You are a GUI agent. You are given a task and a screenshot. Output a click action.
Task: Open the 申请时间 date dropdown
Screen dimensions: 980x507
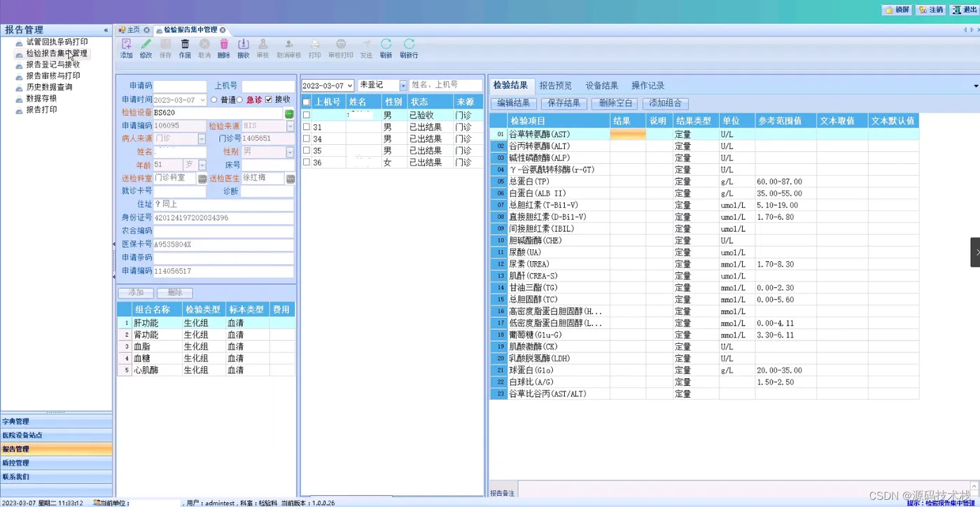coord(203,100)
